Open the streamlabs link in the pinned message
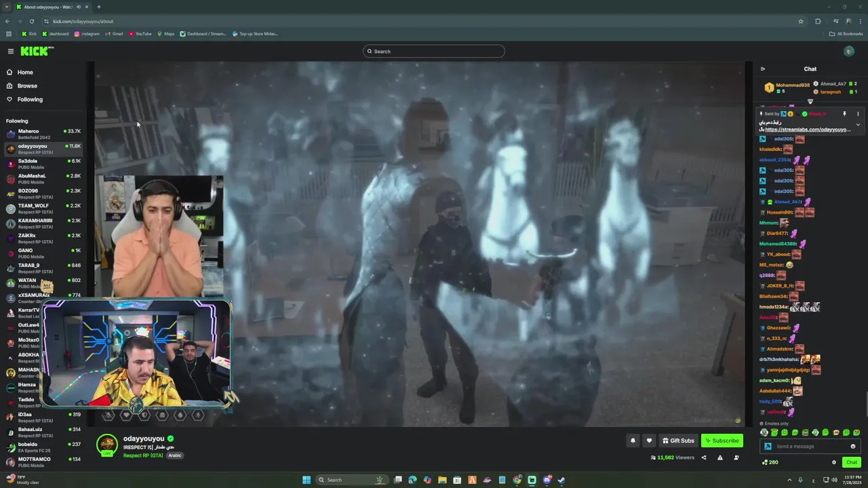 808,129
